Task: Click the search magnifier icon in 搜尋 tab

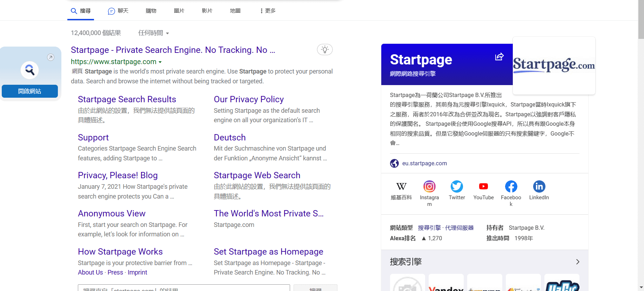Action: click(74, 11)
